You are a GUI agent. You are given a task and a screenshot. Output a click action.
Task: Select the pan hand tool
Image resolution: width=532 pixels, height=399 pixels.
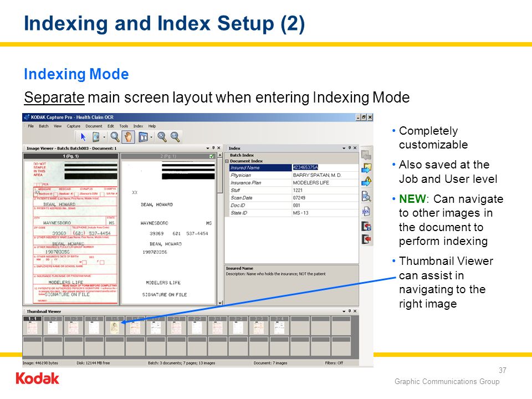coord(128,137)
